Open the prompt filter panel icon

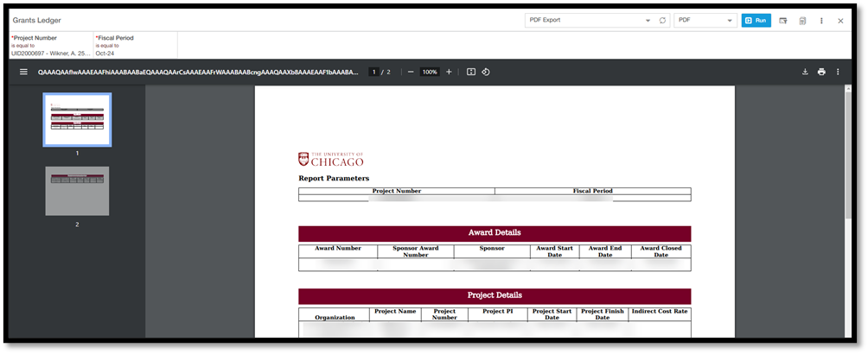click(x=783, y=20)
